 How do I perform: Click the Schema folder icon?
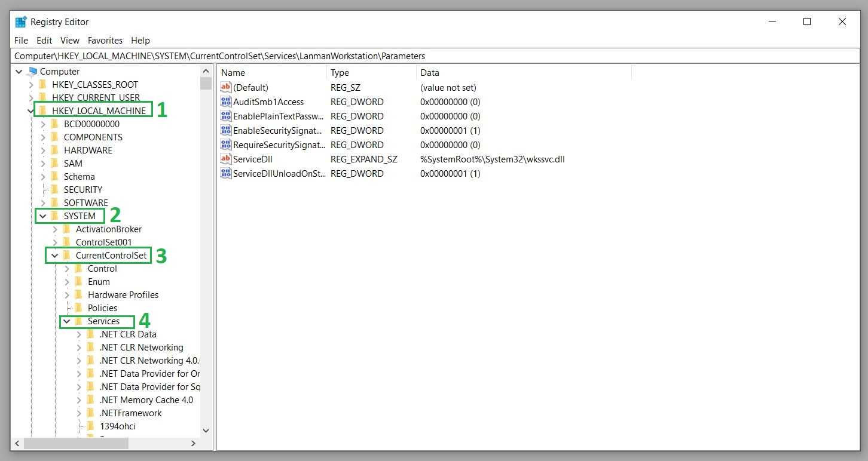pos(55,177)
